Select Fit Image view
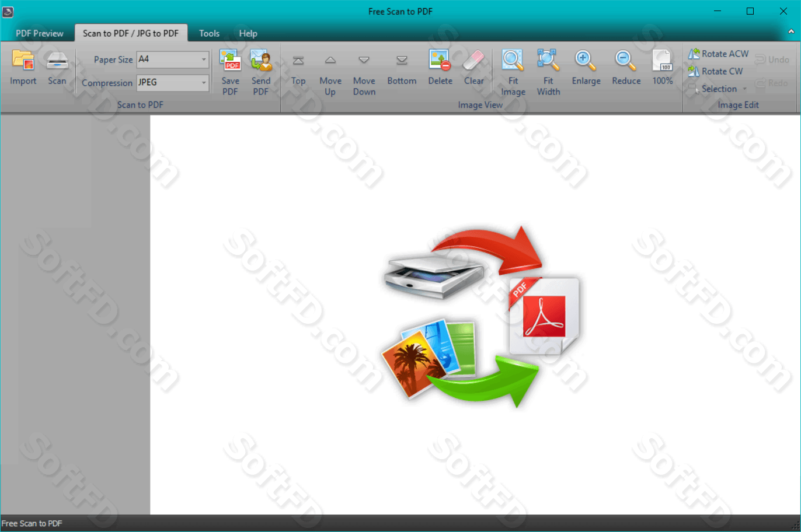 tap(513, 60)
